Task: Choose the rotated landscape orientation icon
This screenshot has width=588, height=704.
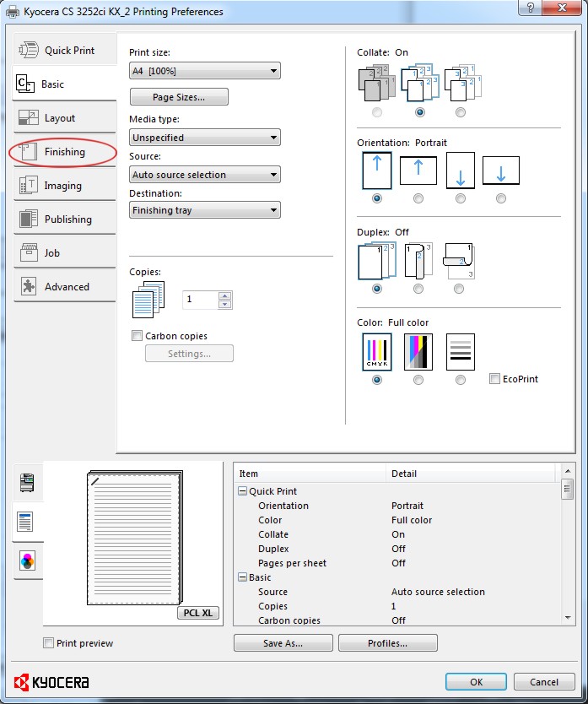Action: point(501,171)
